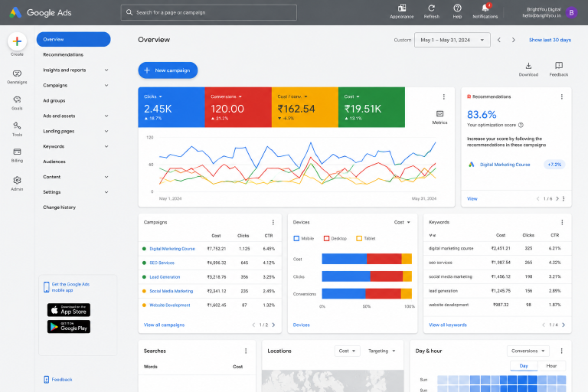
Task: Click the Devices link at card bottom
Action: click(x=302, y=325)
